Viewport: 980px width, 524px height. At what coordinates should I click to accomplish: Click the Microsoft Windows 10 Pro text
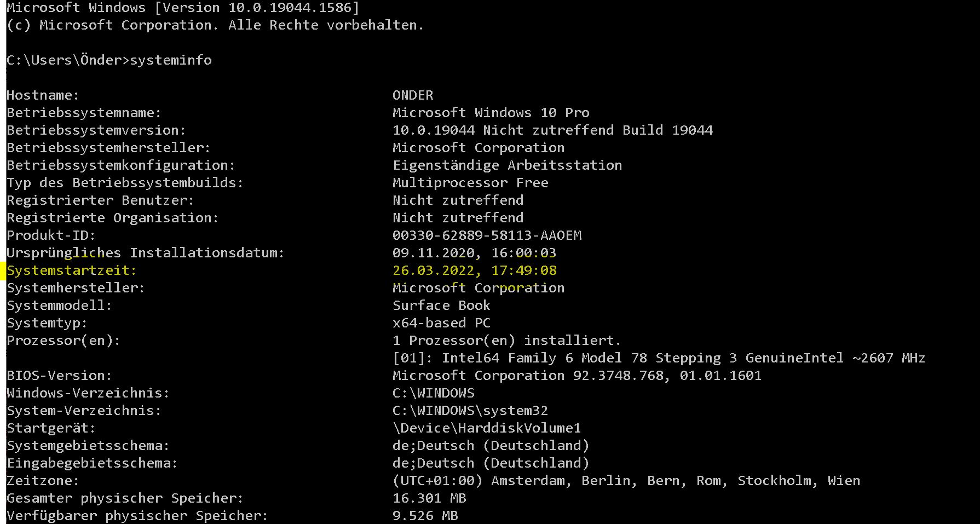[x=491, y=113]
